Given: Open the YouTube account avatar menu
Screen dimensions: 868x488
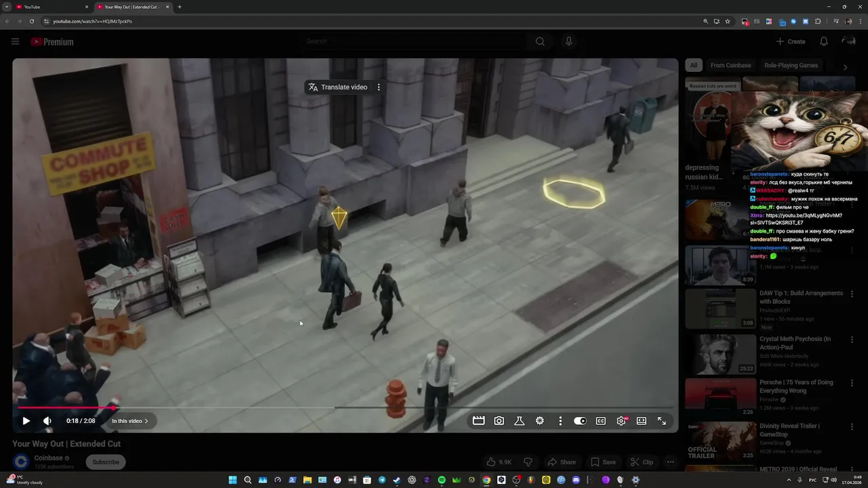Looking at the screenshot, I should pyautogui.click(x=848, y=41).
